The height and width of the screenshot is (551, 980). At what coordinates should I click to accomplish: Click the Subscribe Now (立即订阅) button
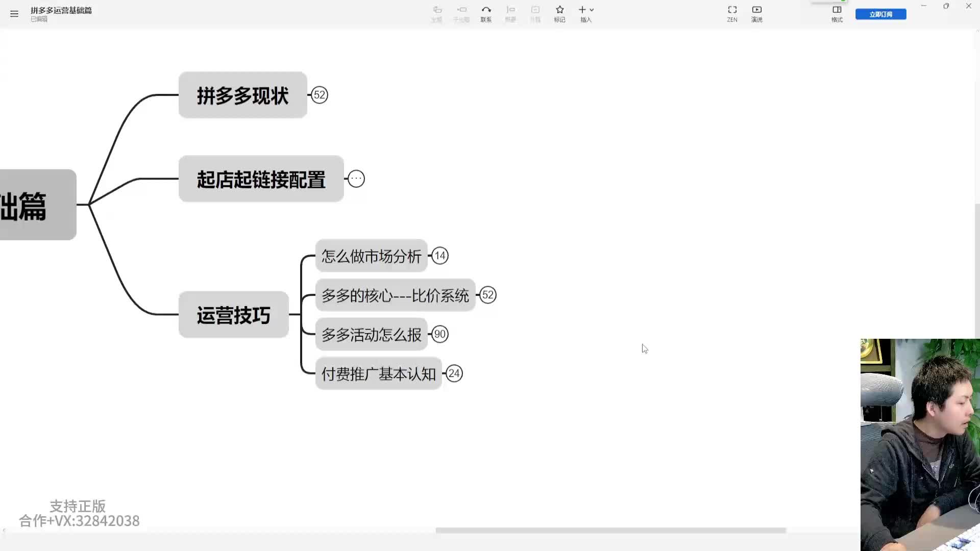click(880, 14)
